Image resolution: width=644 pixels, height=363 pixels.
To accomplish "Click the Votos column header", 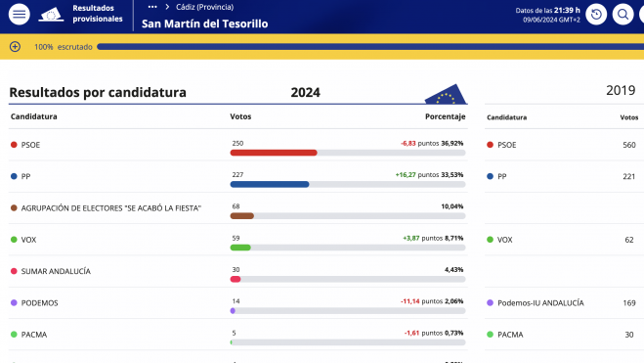I will pos(240,116).
